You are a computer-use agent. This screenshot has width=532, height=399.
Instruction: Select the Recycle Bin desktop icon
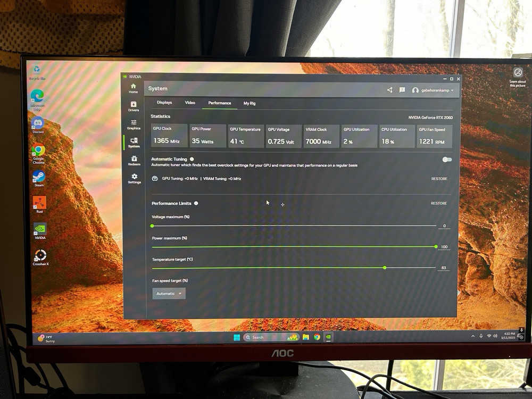pyautogui.click(x=37, y=72)
